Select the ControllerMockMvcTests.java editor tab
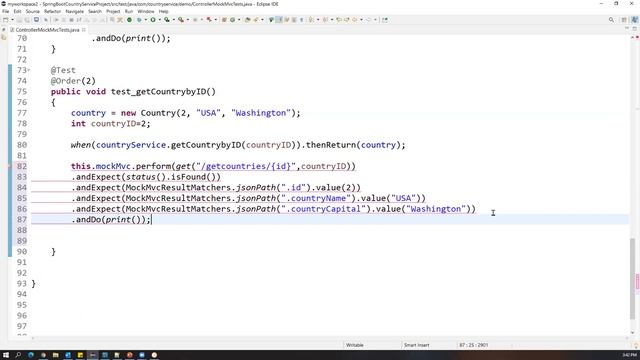640x360 pixels. click(x=47, y=30)
